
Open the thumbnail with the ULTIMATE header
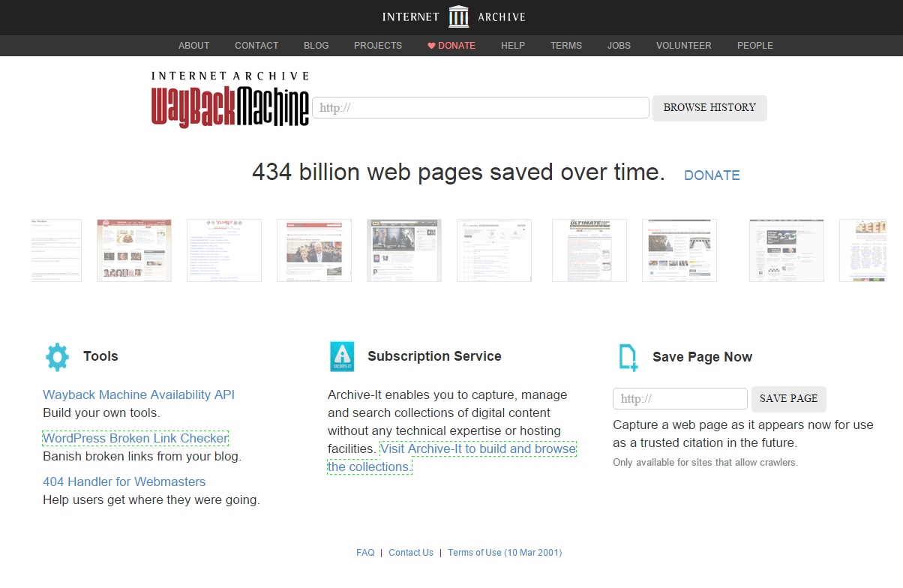point(589,250)
